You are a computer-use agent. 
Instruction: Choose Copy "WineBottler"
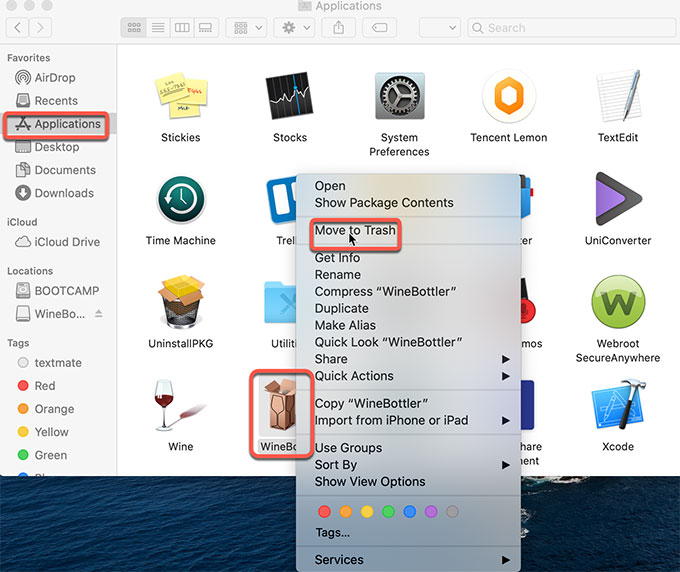pos(409,403)
